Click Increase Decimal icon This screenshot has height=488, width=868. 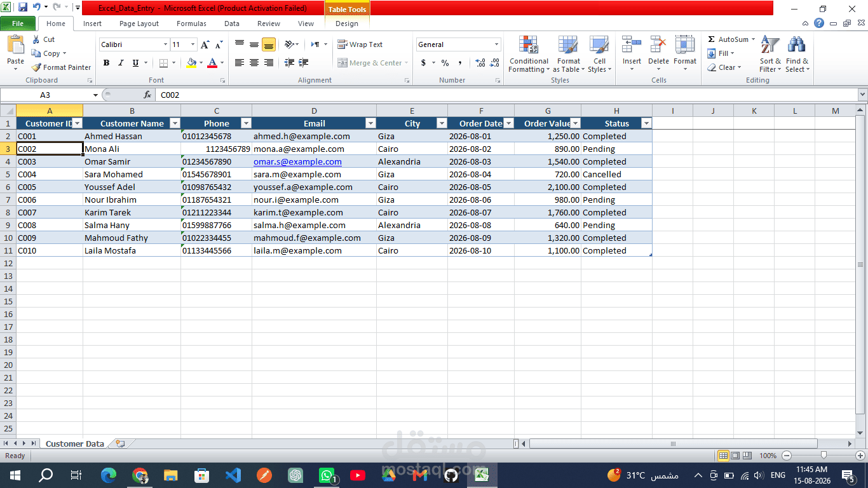pyautogui.click(x=480, y=63)
